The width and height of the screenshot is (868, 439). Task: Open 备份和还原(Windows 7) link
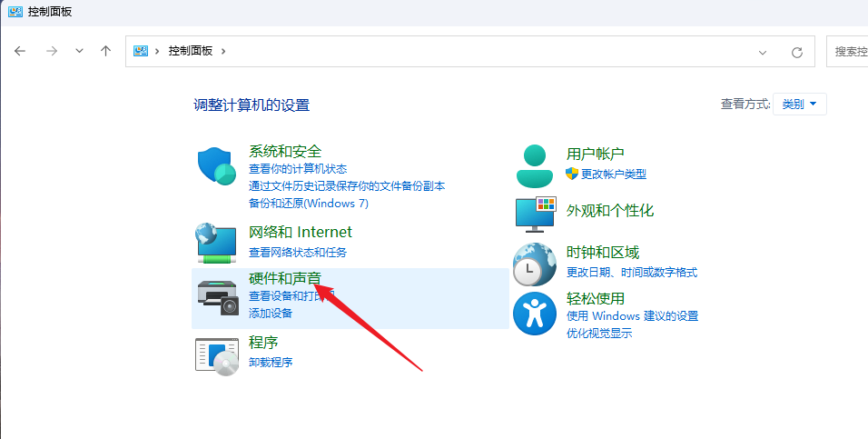[x=309, y=203]
